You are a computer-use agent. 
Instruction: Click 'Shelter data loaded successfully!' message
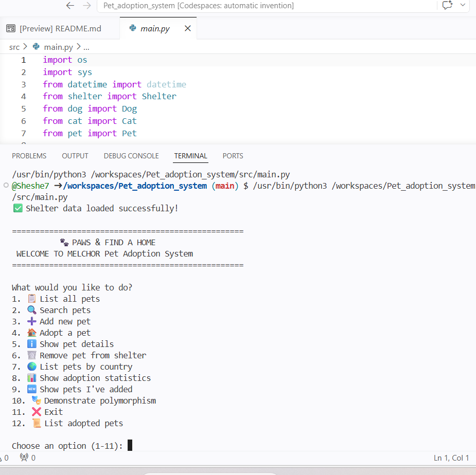click(102, 208)
